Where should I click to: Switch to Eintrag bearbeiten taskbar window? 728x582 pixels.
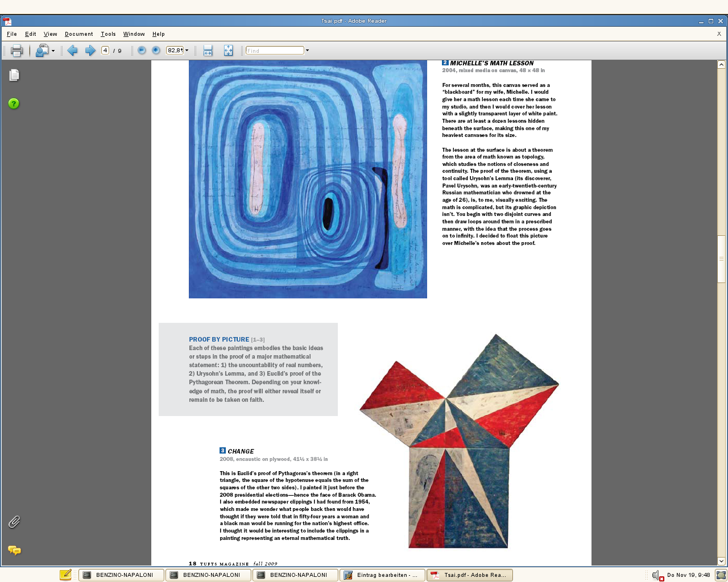click(382, 575)
